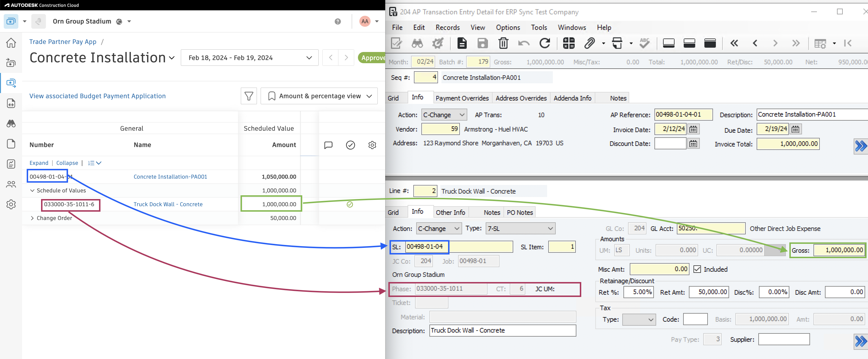Open the Tools menu
Viewport: 868px width, 359px height.
(x=539, y=28)
